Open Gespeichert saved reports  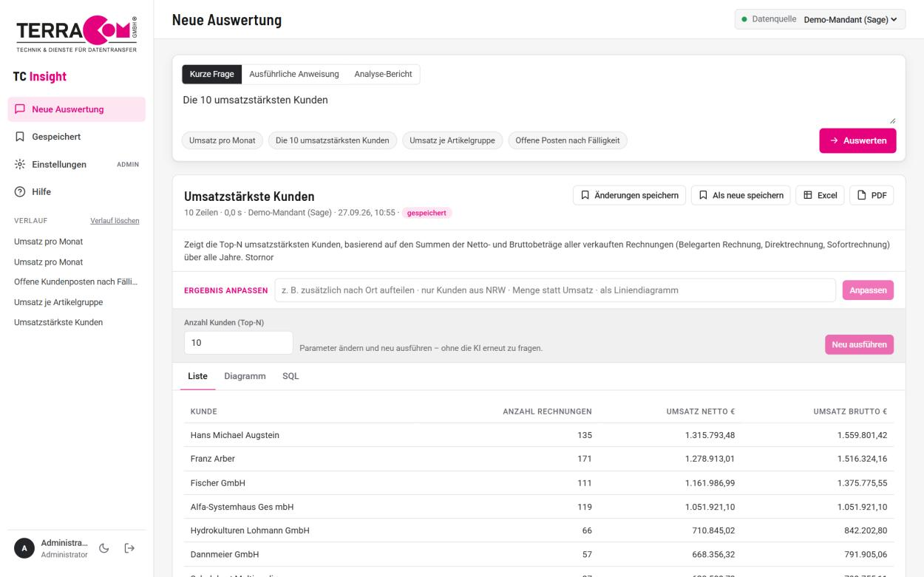77,137
